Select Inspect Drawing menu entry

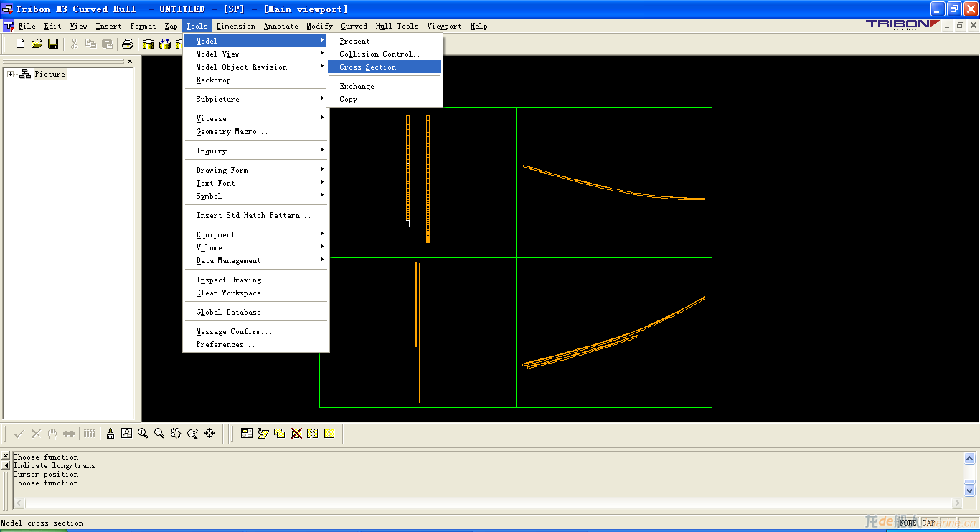coord(256,280)
